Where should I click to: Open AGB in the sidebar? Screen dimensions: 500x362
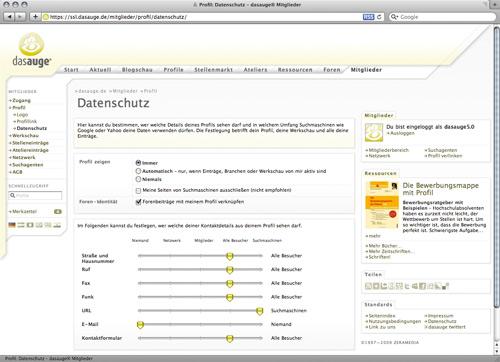coord(16,172)
